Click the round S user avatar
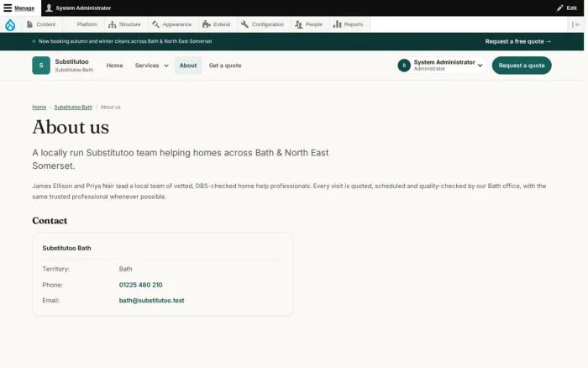This screenshot has width=588, height=368. click(404, 66)
